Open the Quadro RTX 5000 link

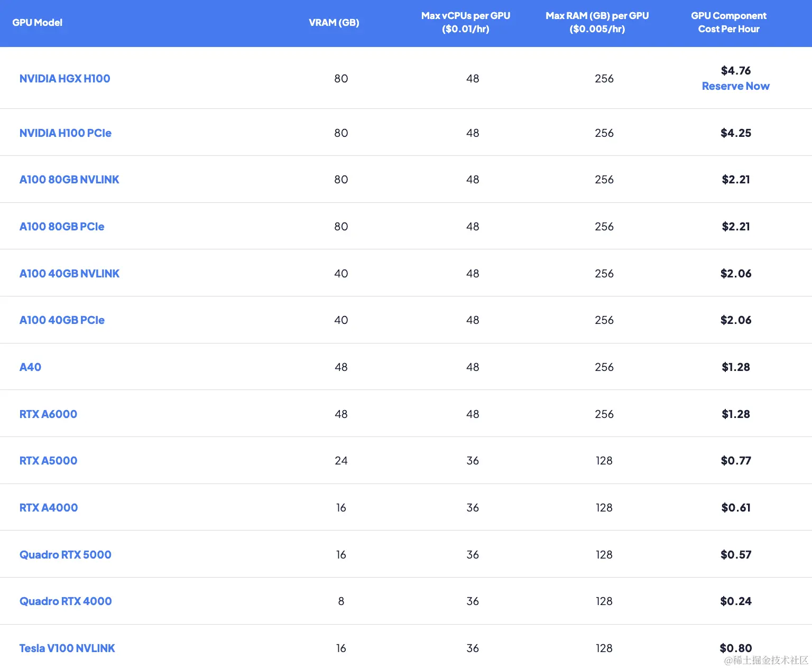pyautogui.click(x=65, y=554)
